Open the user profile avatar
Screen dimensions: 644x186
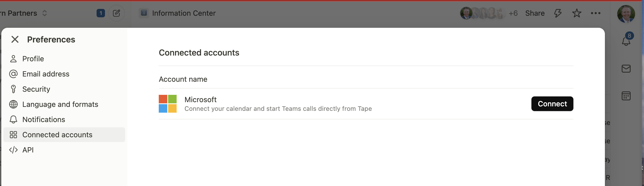(626, 14)
